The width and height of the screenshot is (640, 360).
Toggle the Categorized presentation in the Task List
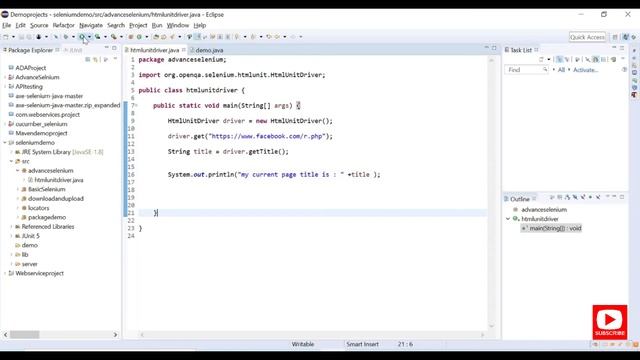click(559, 60)
